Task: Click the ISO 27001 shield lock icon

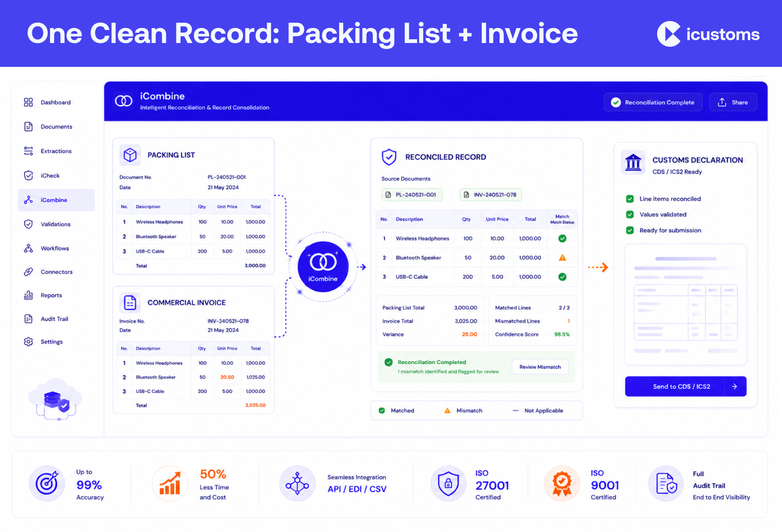Action: 449,483
